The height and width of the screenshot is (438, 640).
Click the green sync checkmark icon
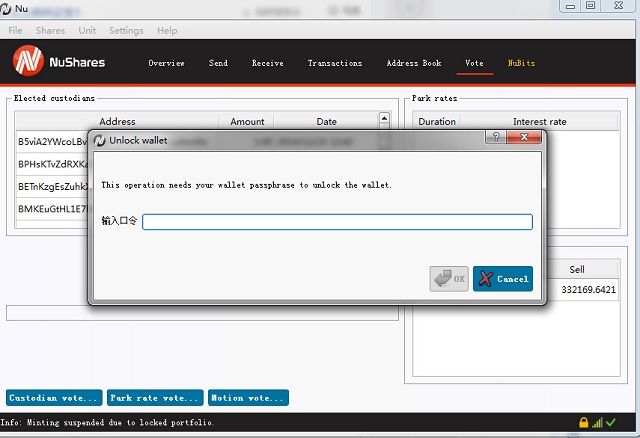coord(611,422)
